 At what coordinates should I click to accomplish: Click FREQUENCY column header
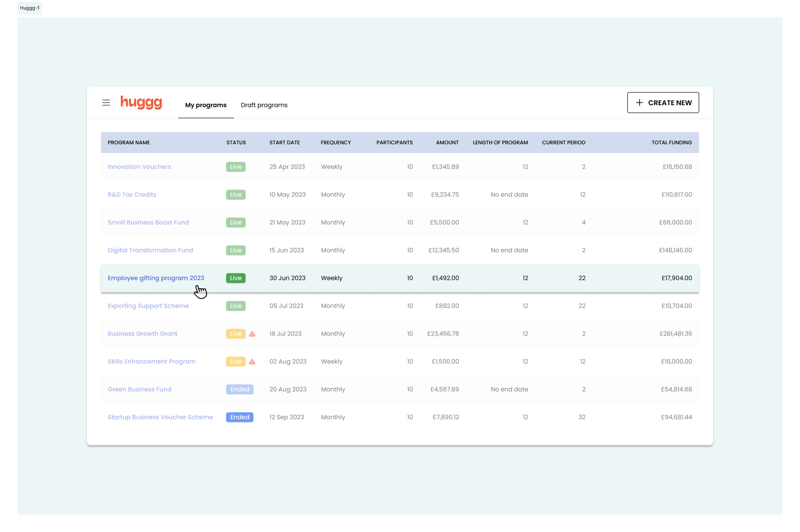coord(336,143)
